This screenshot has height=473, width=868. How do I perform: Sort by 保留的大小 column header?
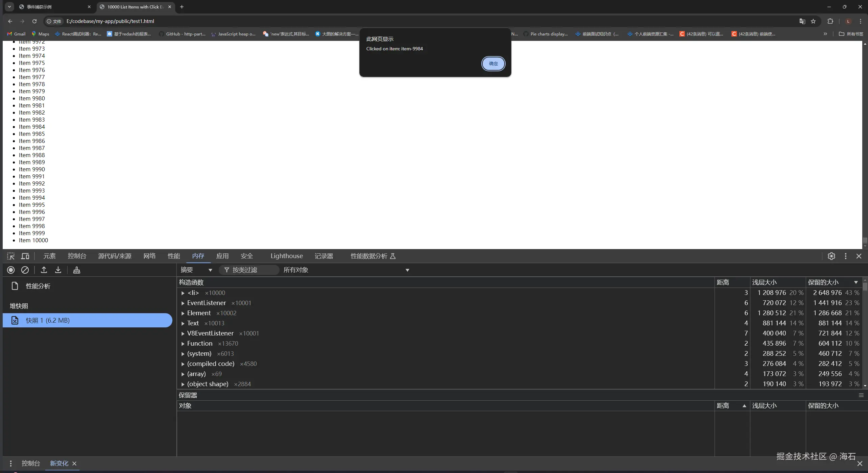coord(823,282)
